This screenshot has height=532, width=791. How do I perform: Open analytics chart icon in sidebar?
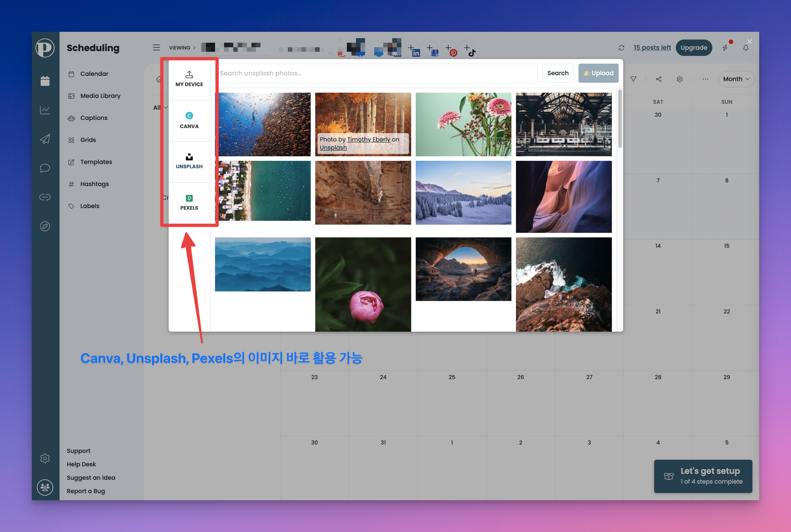45,110
